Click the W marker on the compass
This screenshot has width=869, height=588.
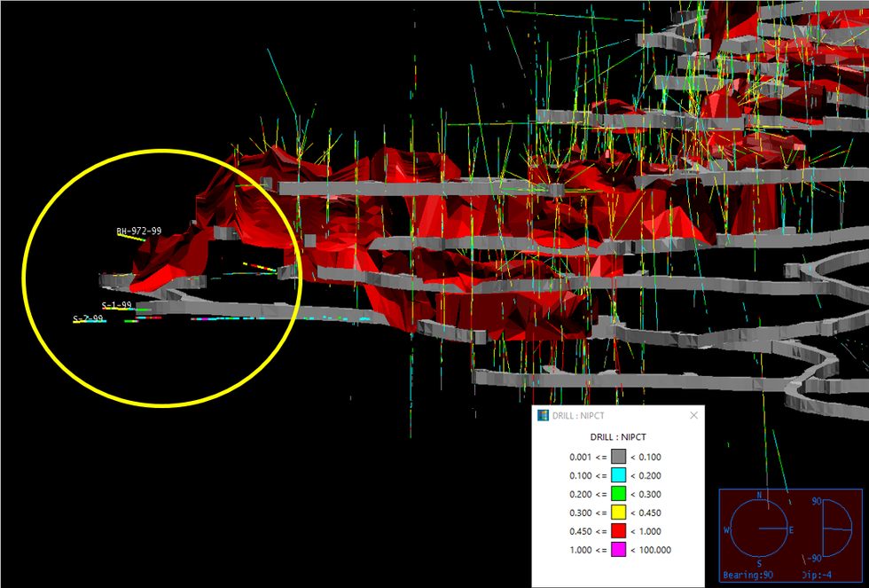(727, 529)
